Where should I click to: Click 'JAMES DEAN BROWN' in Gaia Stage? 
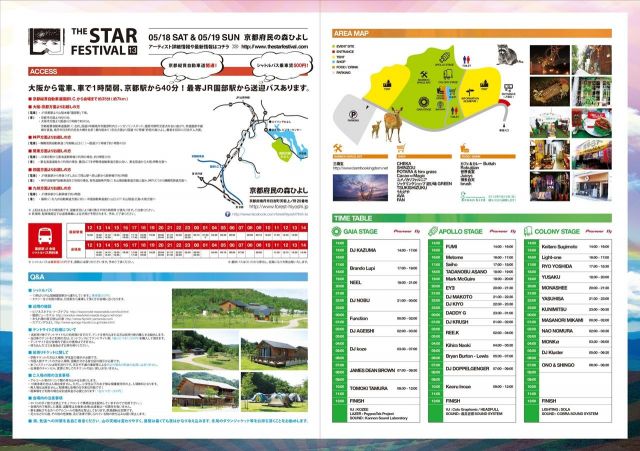pos(372,370)
